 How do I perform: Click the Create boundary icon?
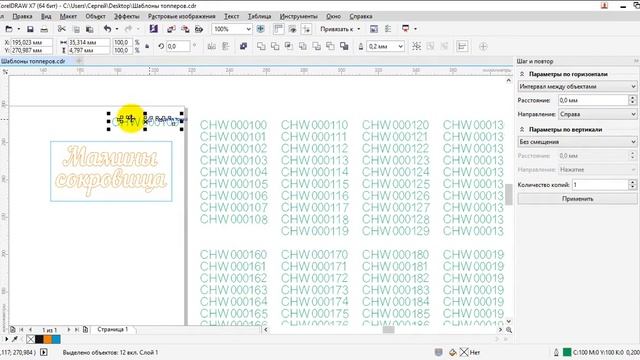click(344, 46)
